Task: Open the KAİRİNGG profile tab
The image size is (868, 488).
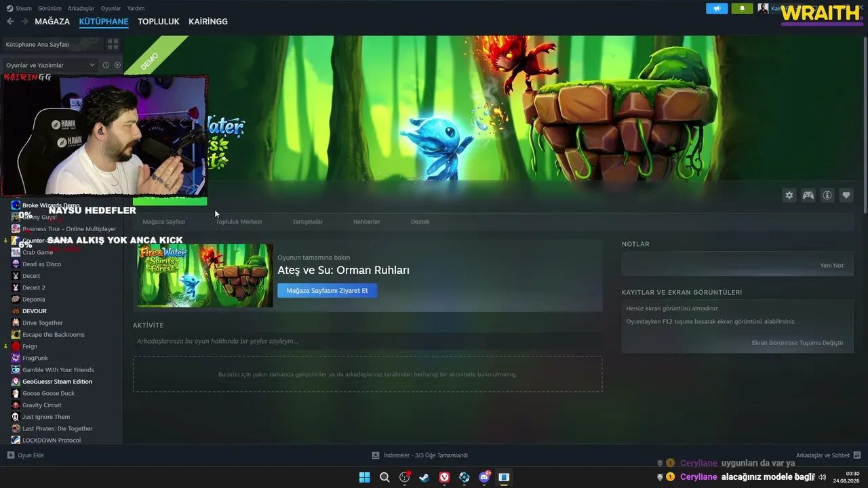Action: [208, 22]
